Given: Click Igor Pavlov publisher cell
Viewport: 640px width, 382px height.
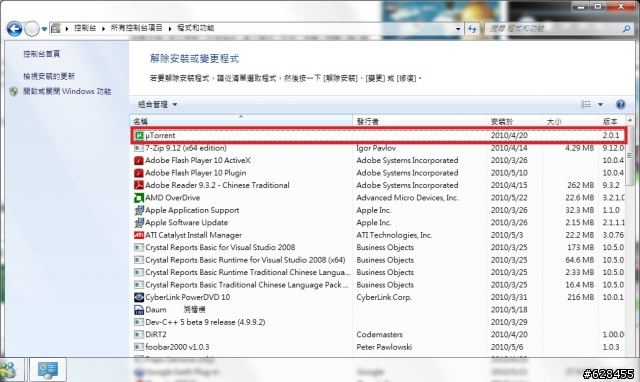Looking at the screenshot, I should click(x=376, y=148).
